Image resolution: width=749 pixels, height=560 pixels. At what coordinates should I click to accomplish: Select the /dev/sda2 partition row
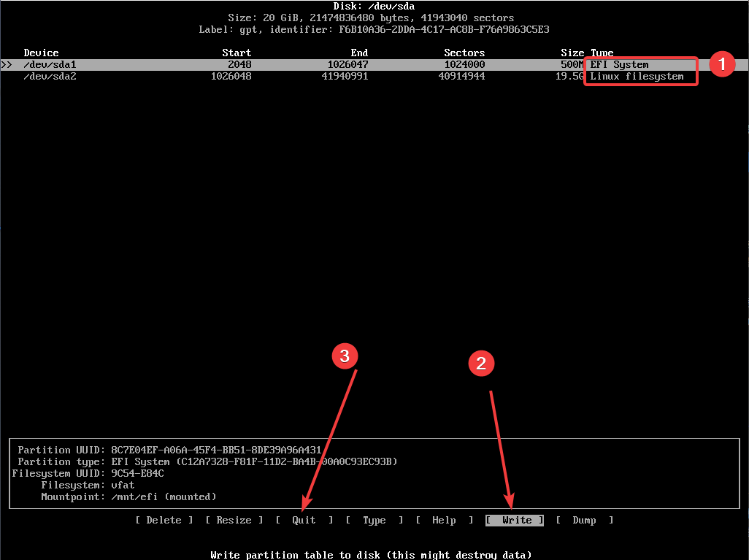(50, 77)
